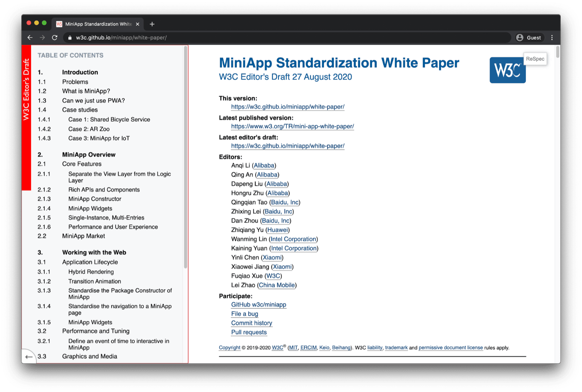Jump to section 1.3 Can we just use PWA?
The height and width of the screenshot is (392, 582).
pyautogui.click(x=93, y=100)
